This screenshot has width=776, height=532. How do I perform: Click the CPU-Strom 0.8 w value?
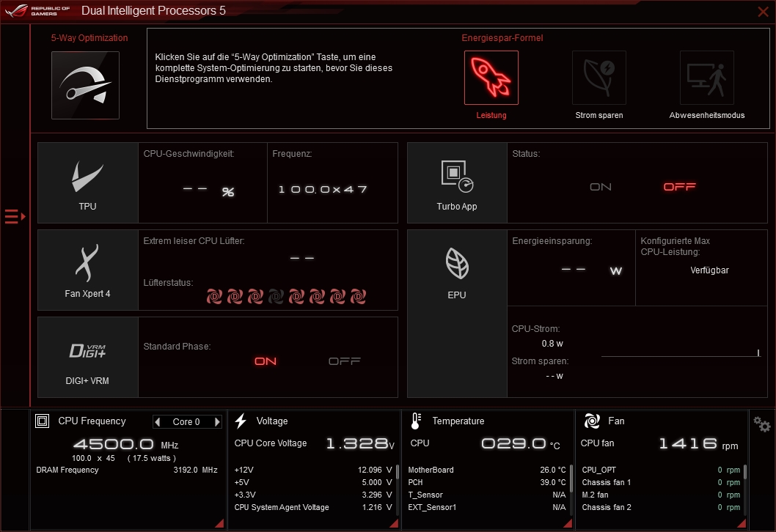tap(552, 343)
